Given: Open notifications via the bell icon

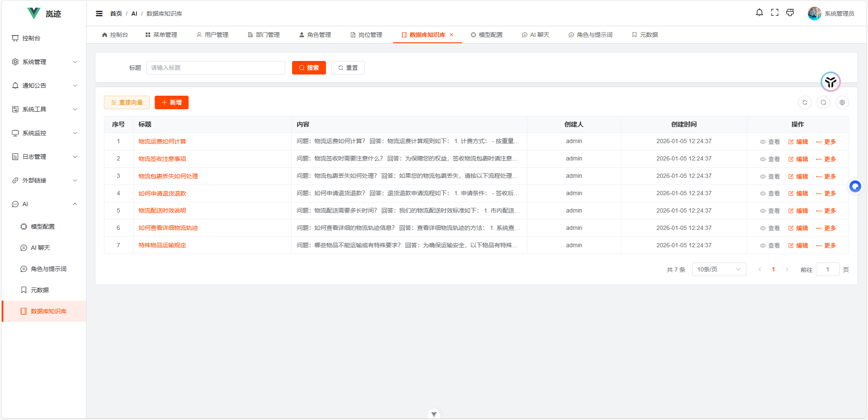Looking at the screenshot, I should coord(759,12).
